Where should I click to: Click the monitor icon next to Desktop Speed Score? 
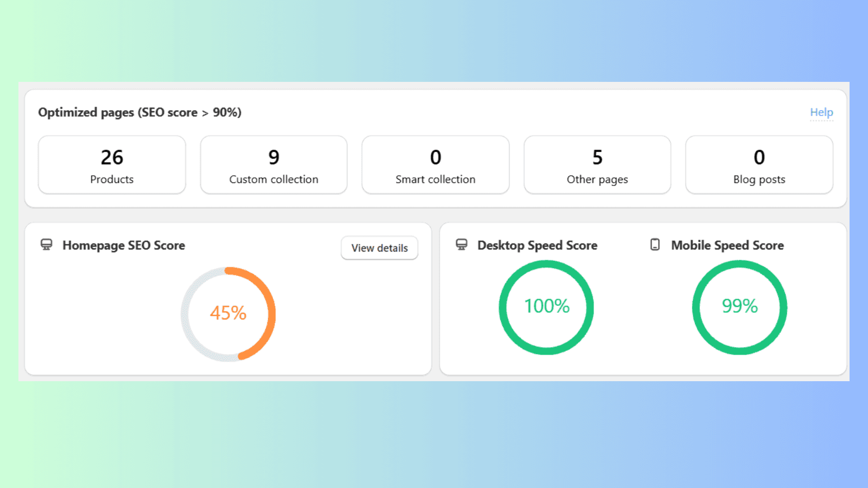click(x=462, y=245)
